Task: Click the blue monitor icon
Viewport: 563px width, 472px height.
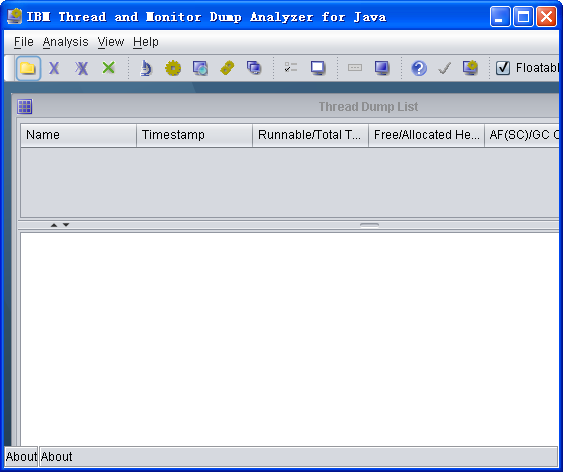Action: (382, 68)
